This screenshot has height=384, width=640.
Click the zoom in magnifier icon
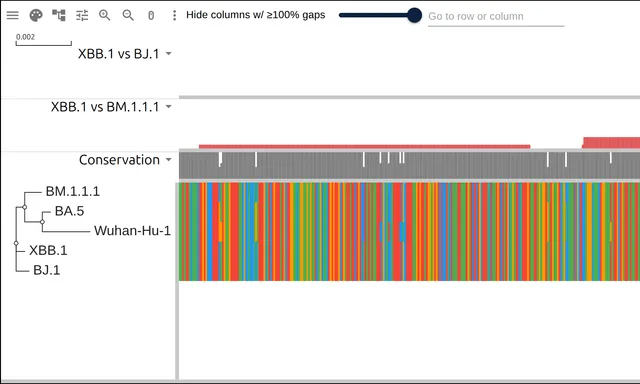(x=104, y=16)
